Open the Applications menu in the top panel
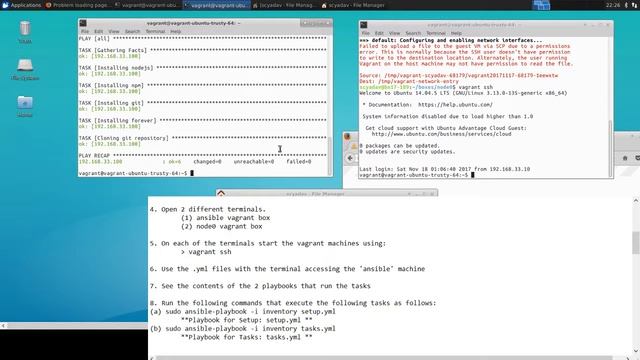This screenshot has width=640, height=360. click(x=22, y=5)
